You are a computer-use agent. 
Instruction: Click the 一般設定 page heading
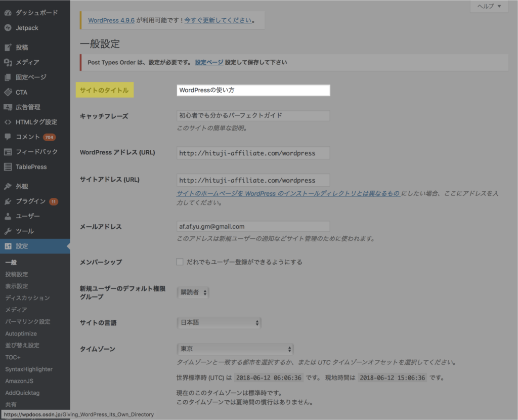100,44
